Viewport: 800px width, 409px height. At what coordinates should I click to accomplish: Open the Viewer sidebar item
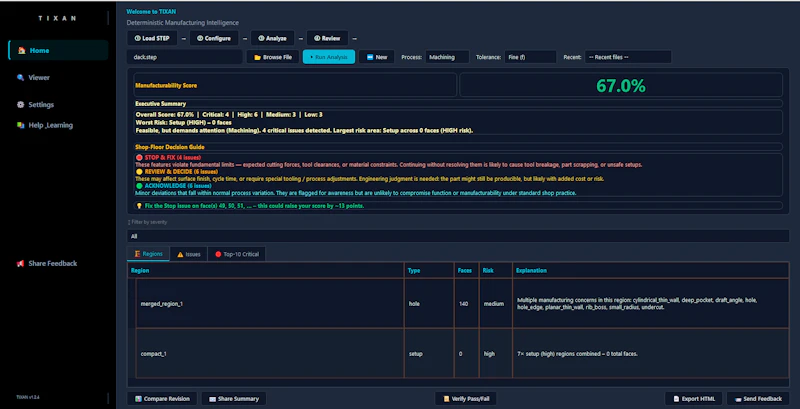pyautogui.click(x=34, y=78)
